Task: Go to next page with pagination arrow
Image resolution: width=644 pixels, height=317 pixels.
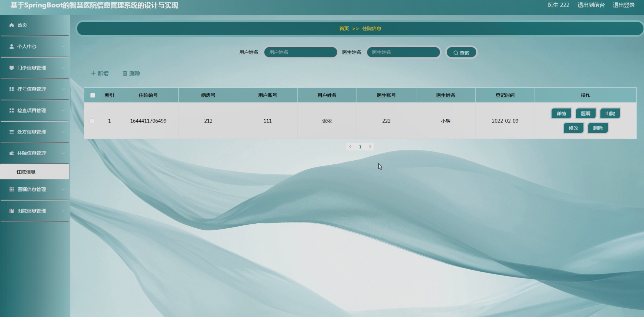Action: (x=370, y=147)
